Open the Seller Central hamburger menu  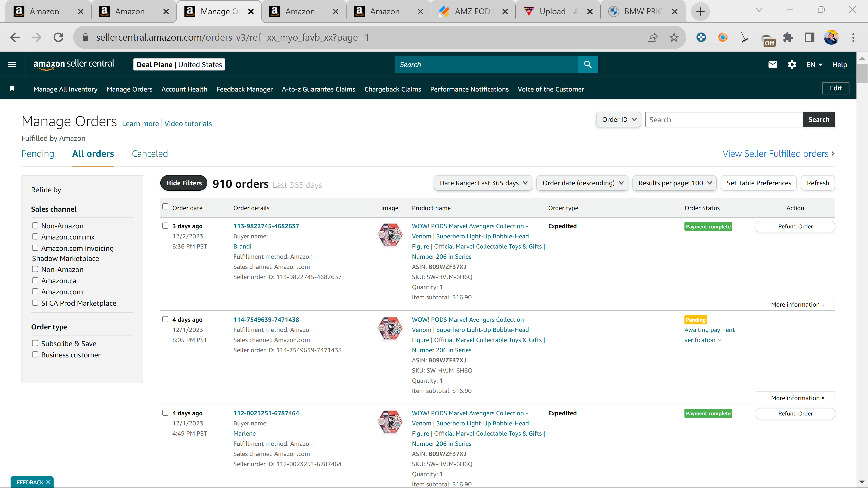(x=12, y=64)
